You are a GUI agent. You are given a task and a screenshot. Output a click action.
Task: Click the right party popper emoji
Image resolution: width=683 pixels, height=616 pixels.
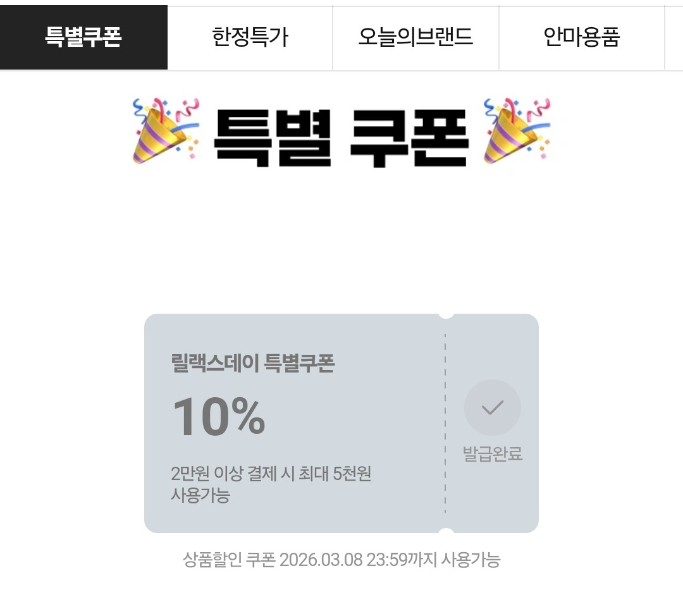[517, 130]
